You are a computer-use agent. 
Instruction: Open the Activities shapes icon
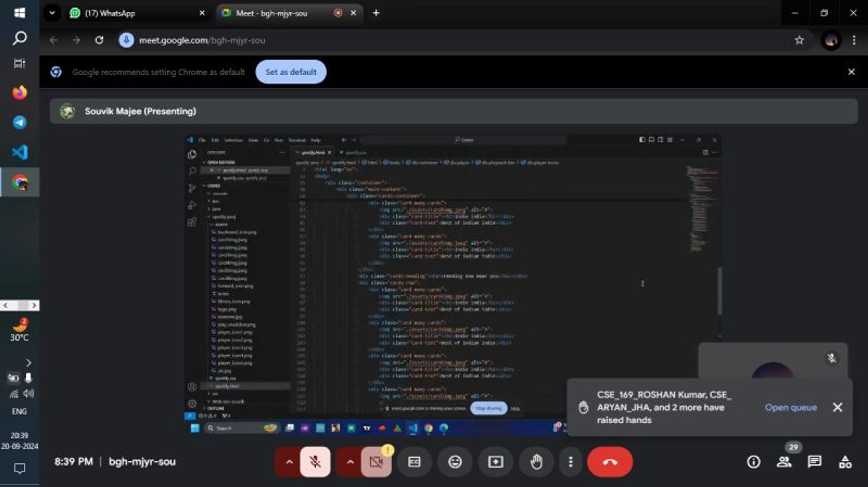pyautogui.click(x=845, y=462)
